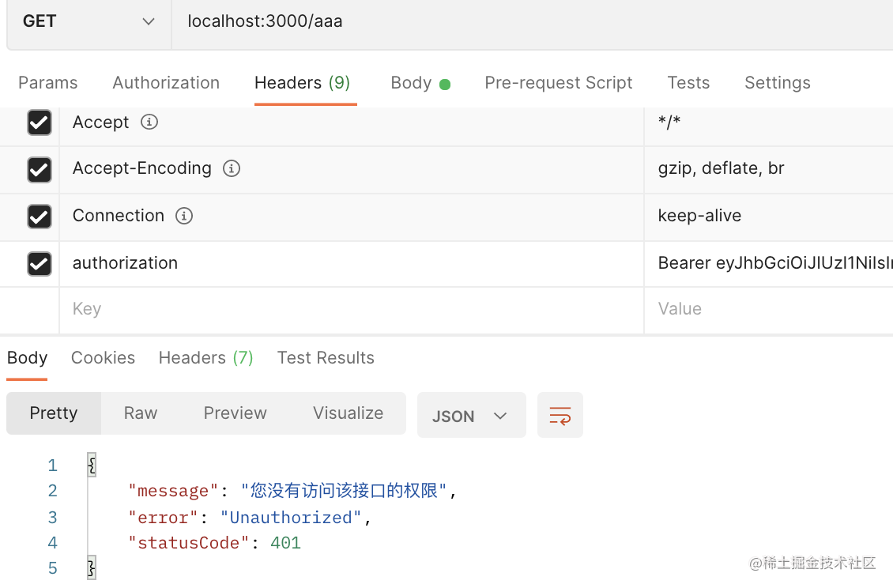The height and width of the screenshot is (588, 893).
Task: Uncheck the Accept-Encoding header checkbox
Action: pyautogui.click(x=39, y=169)
